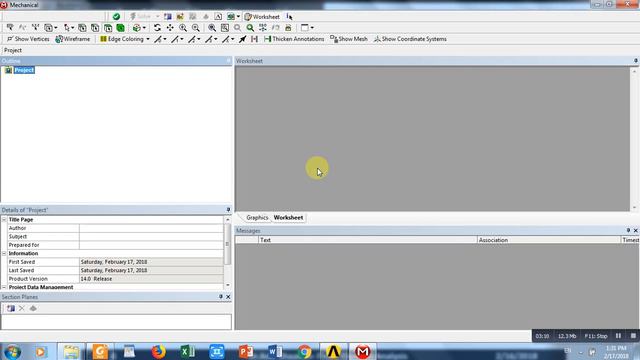
Task: Select the Project node in Outline tree
Action: (24, 70)
